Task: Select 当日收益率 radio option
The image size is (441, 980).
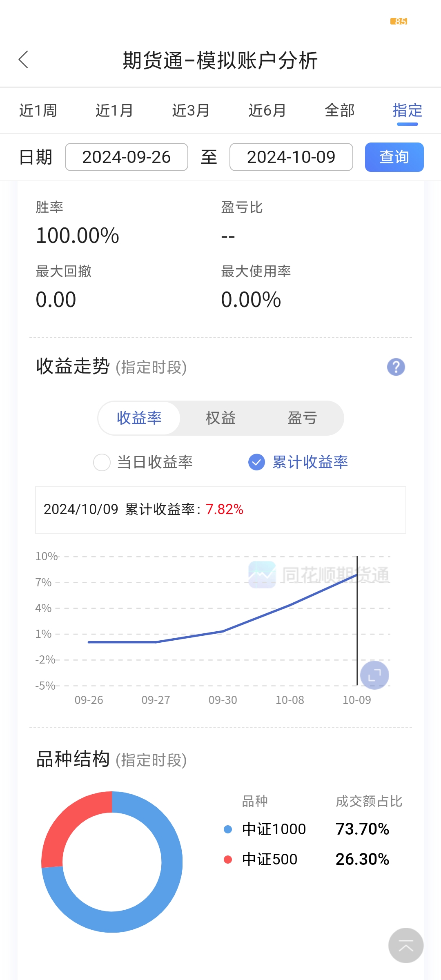Action: [102, 462]
